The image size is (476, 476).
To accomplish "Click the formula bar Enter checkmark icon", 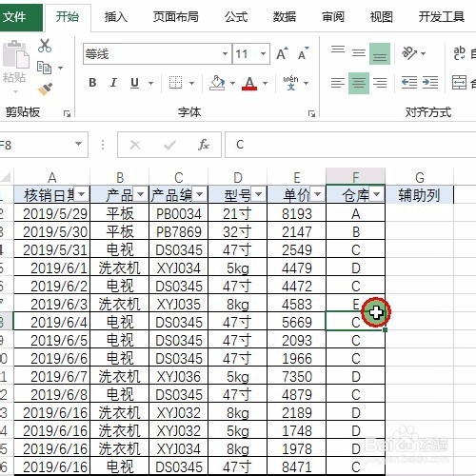I will click(x=169, y=146).
